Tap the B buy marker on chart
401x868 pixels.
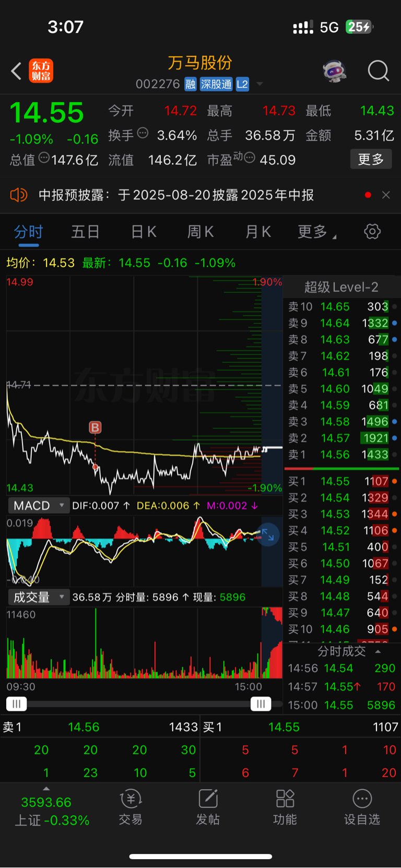[95, 427]
